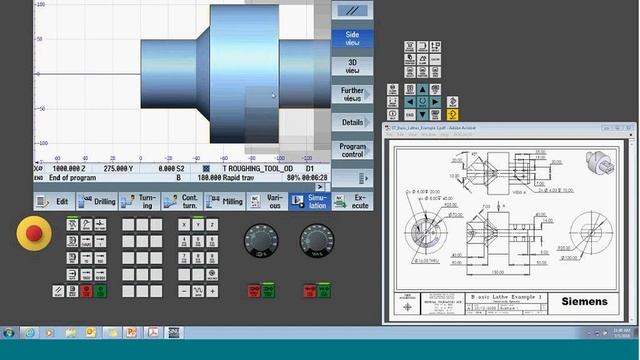
Task: Open the Milling softkey
Action: coord(224,202)
